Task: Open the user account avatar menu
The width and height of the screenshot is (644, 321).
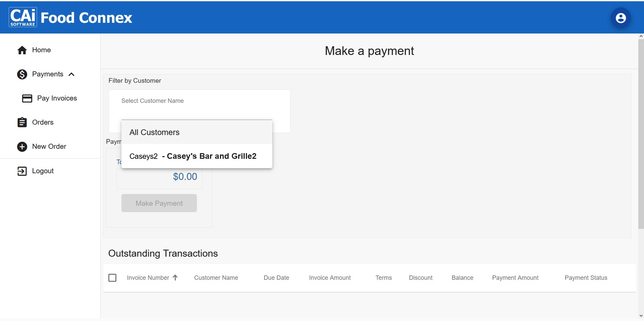Action: click(621, 18)
